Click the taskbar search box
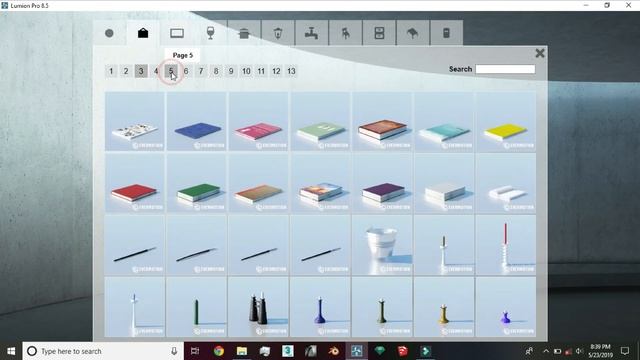640x360 pixels. click(x=103, y=351)
